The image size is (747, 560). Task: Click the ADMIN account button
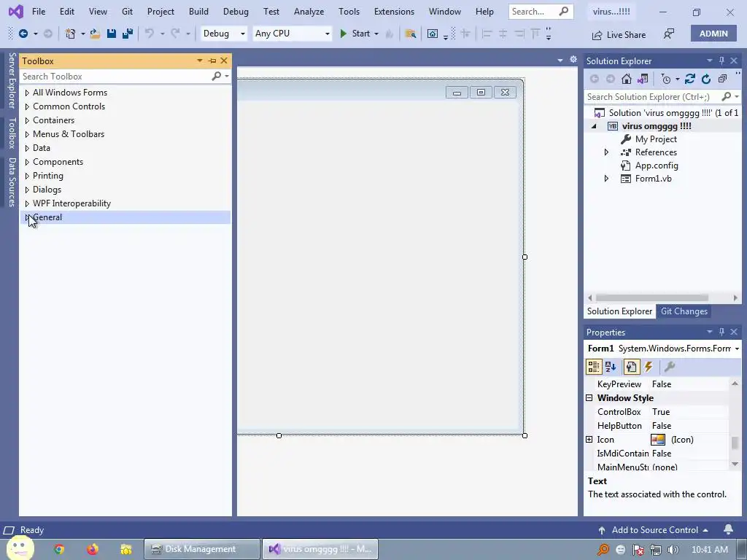coord(713,34)
